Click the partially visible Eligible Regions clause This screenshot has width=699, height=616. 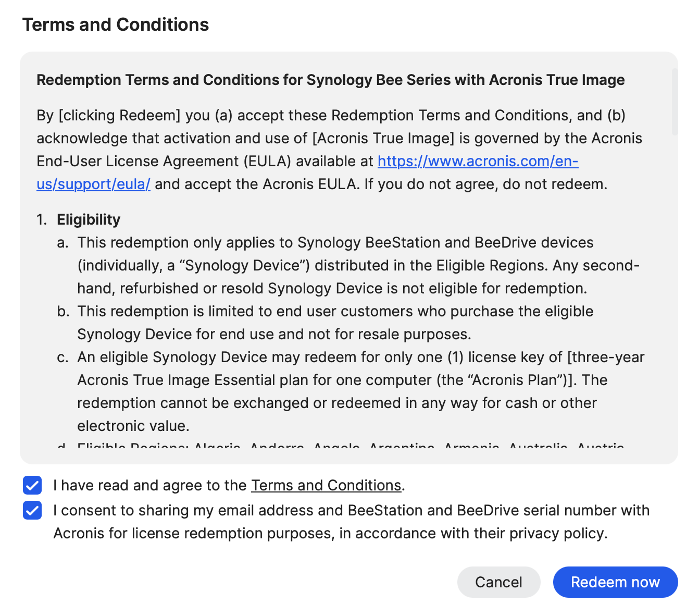point(349,446)
